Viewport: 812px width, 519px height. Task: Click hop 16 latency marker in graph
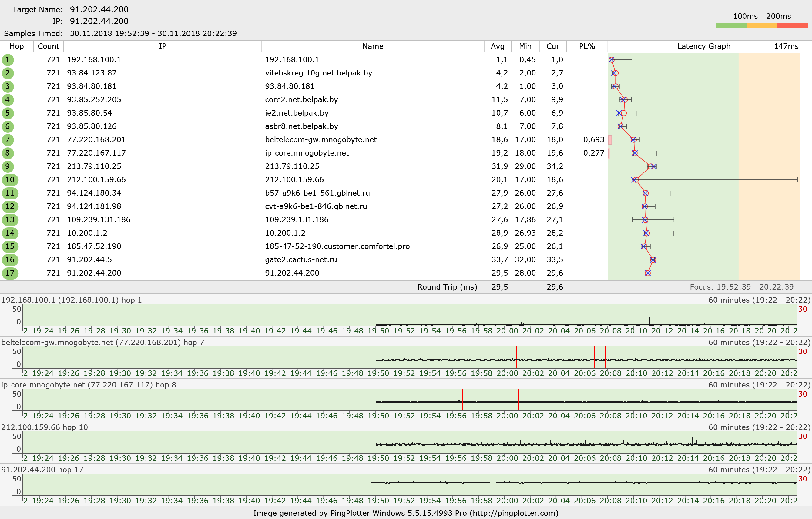tap(653, 260)
